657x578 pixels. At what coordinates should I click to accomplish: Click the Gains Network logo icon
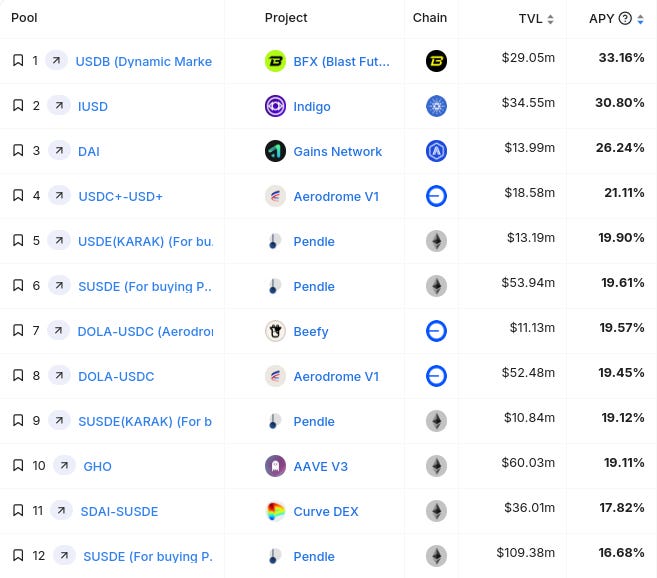point(275,151)
